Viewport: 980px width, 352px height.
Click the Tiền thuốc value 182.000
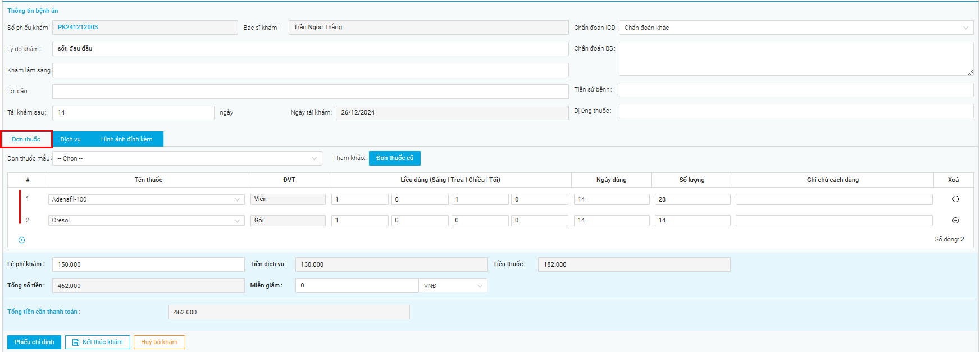click(634, 264)
